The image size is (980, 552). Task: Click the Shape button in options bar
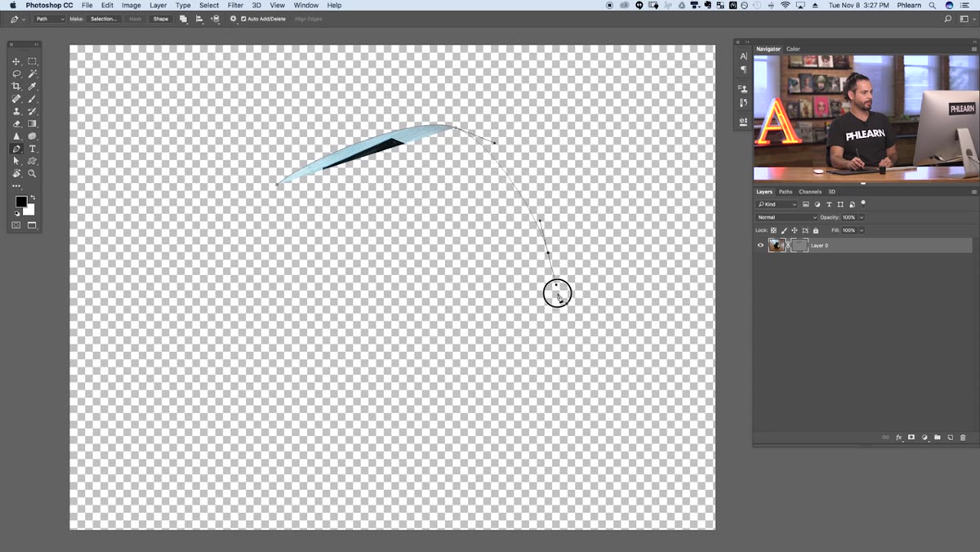tap(161, 19)
